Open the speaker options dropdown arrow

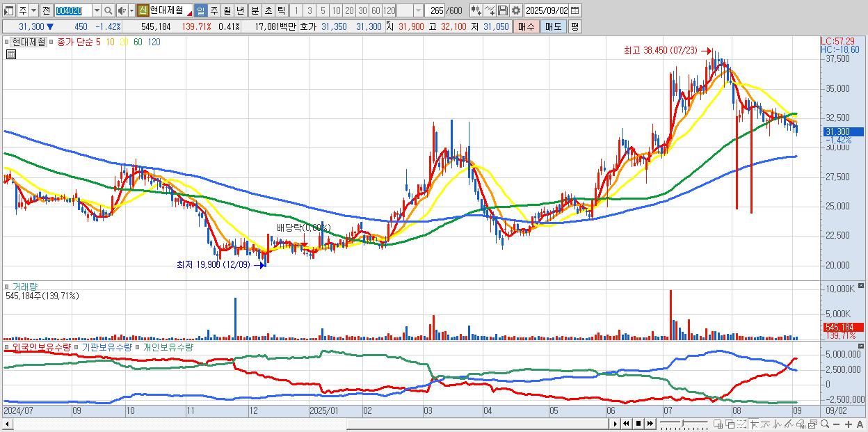tap(131, 10)
